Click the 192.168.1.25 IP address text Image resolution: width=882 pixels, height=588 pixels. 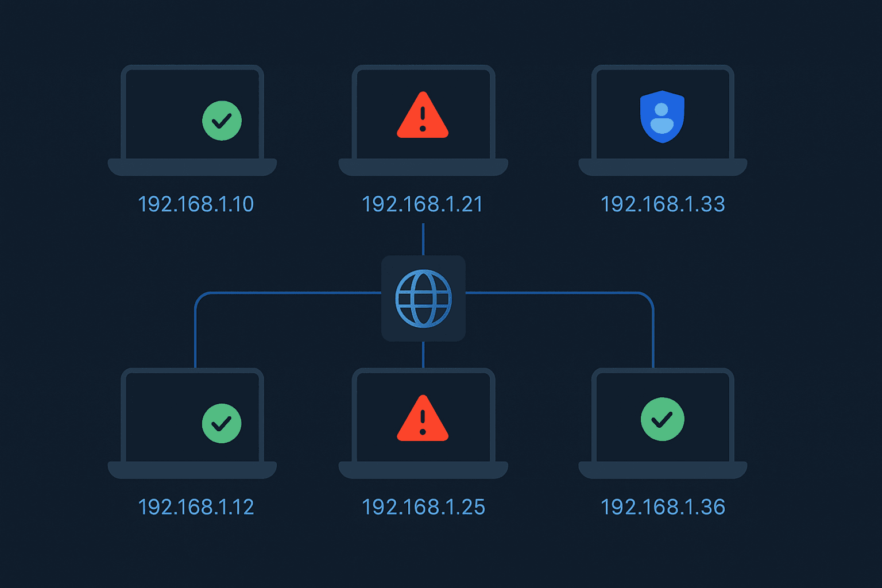pyautogui.click(x=423, y=507)
